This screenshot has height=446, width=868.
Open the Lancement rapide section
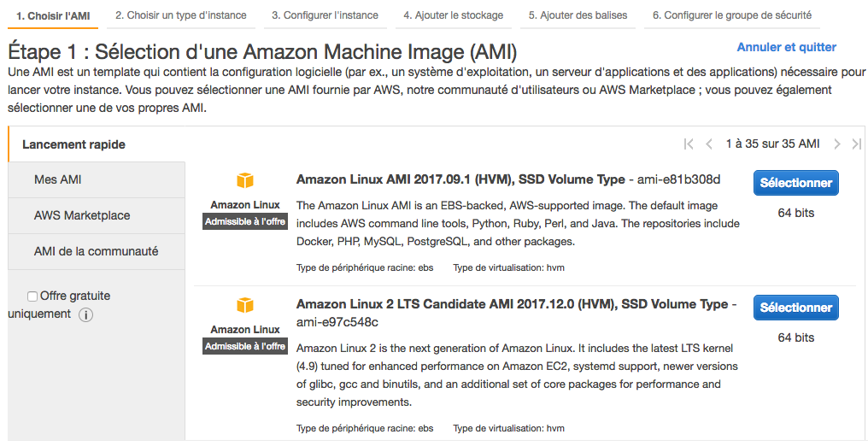tap(73, 144)
